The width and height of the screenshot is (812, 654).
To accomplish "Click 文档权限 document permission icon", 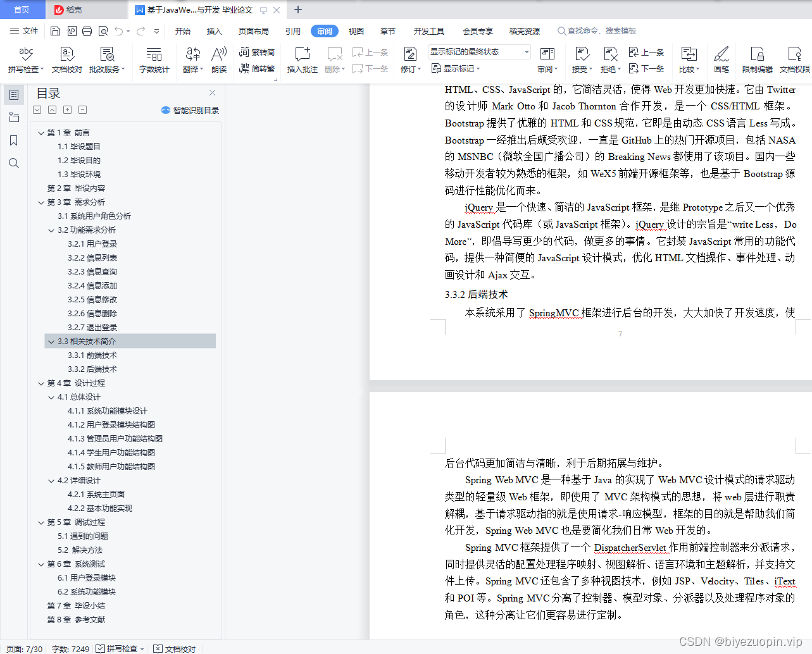I will [x=794, y=60].
